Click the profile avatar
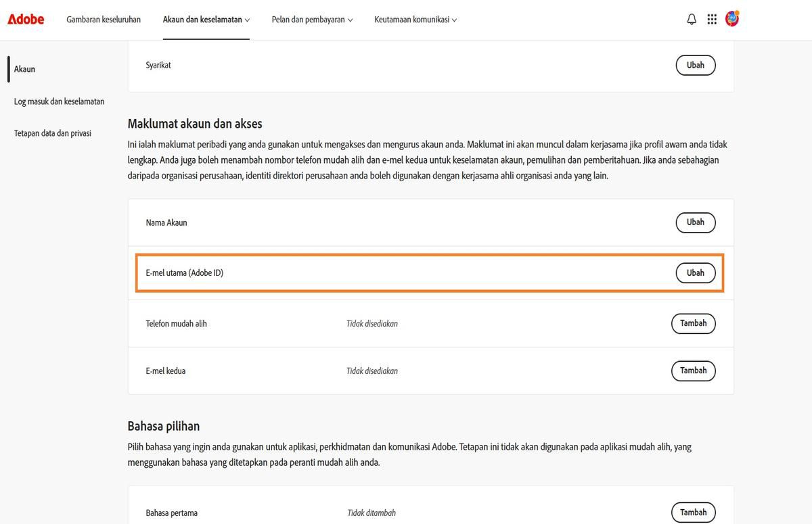The image size is (812, 524). [x=731, y=18]
